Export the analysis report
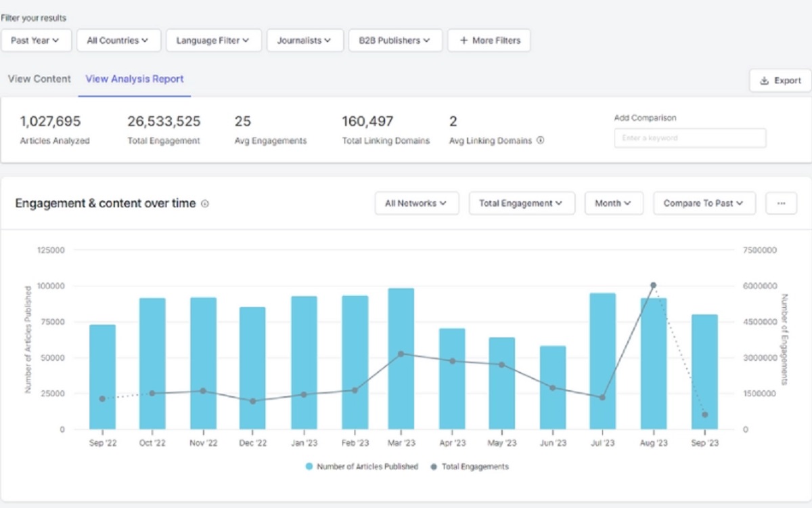812x508 pixels. click(x=780, y=81)
